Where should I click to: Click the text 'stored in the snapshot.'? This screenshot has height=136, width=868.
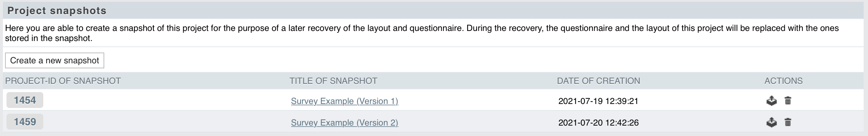[x=49, y=38]
